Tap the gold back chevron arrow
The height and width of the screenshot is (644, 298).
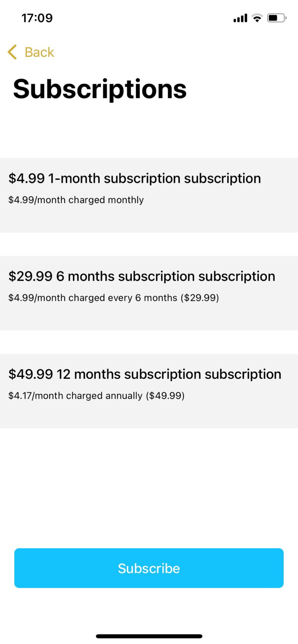[x=12, y=52]
